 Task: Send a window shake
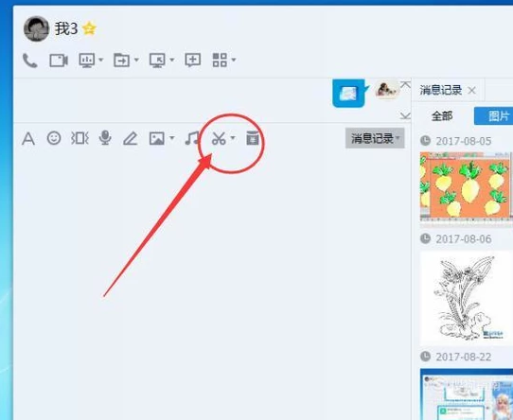[x=80, y=138]
